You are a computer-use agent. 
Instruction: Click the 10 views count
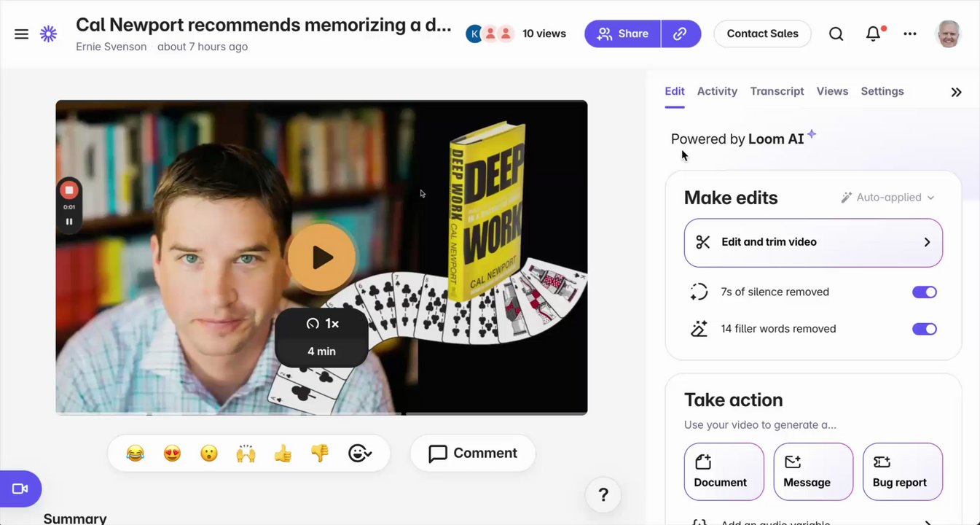(544, 34)
